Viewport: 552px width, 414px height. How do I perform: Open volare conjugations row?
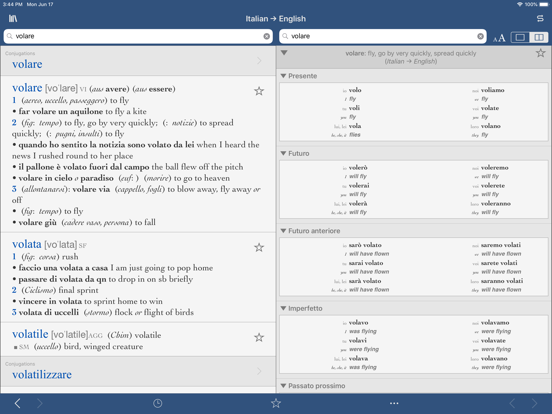point(138,61)
